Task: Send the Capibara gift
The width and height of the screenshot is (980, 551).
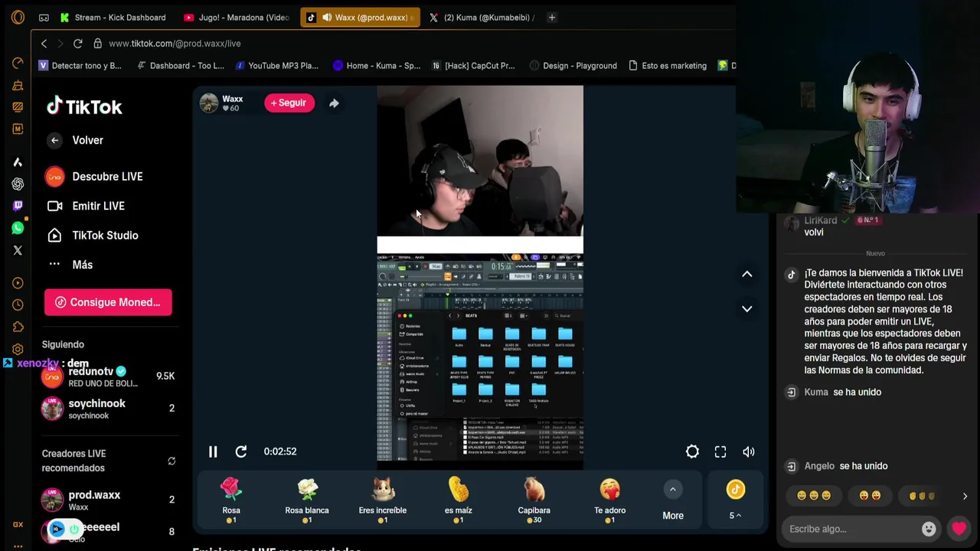Action: [534, 500]
